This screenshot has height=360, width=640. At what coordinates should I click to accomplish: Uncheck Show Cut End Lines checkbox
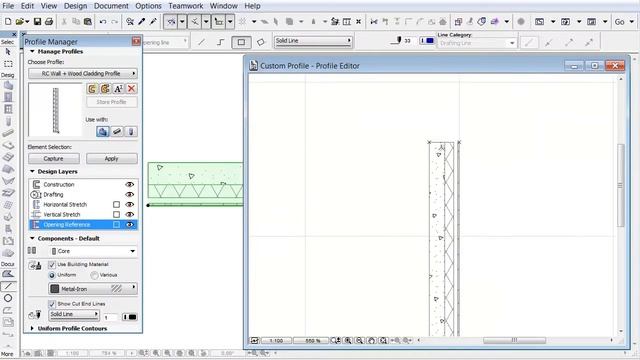[x=52, y=304]
